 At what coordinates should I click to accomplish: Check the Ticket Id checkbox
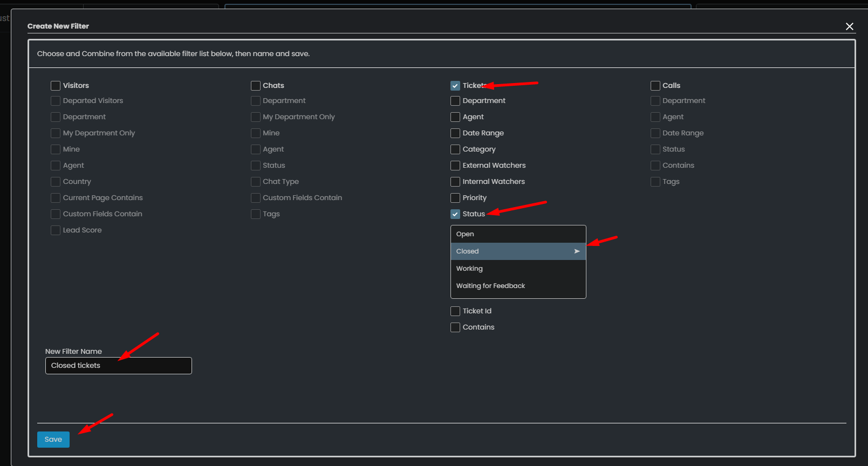click(x=455, y=311)
